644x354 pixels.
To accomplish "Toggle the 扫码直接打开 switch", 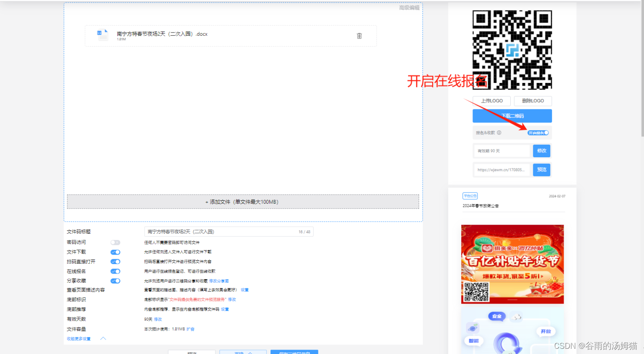I will pyautogui.click(x=115, y=261).
